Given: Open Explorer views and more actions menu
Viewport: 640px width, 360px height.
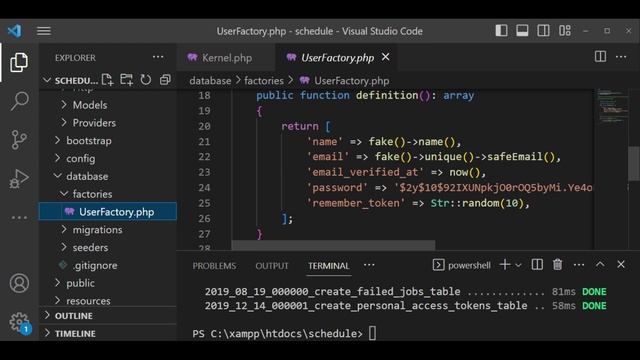Looking at the screenshot, I should [158, 57].
